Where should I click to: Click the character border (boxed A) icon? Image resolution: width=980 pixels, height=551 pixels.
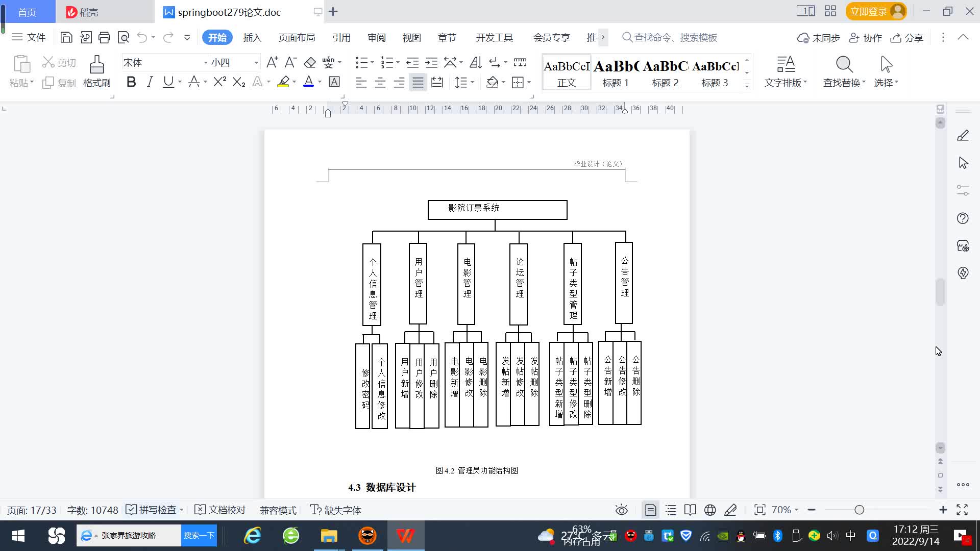(x=334, y=82)
